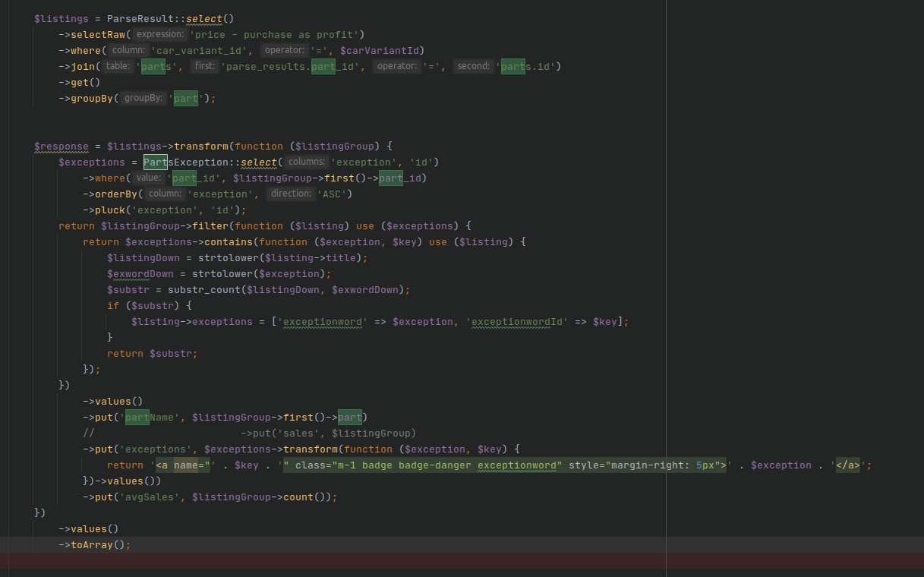
Task: Click $key after 'exceptionwordId' =>
Action: pos(605,321)
